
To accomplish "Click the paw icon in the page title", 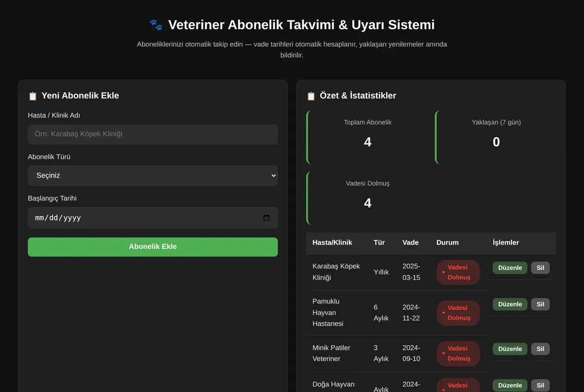I will [156, 24].
